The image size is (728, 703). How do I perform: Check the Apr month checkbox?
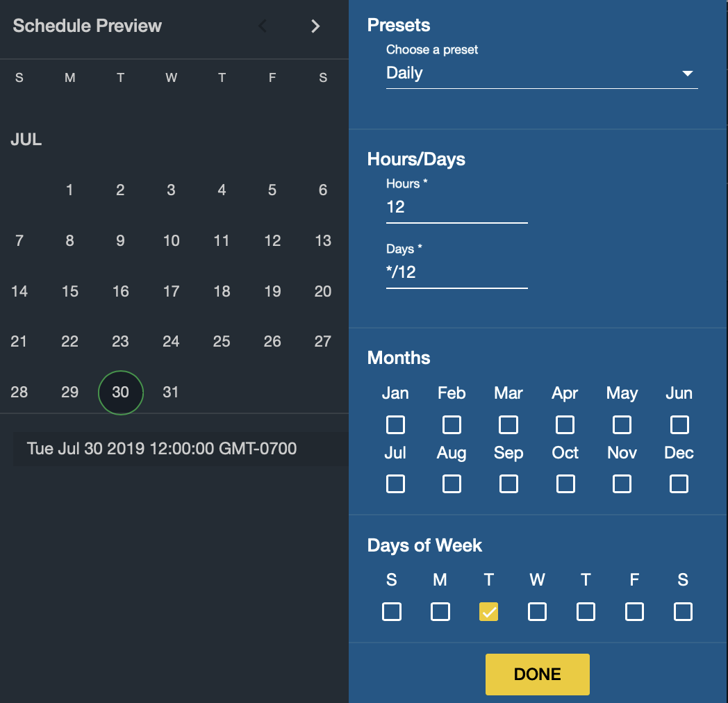pyautogui.click(x=565, y=424)
